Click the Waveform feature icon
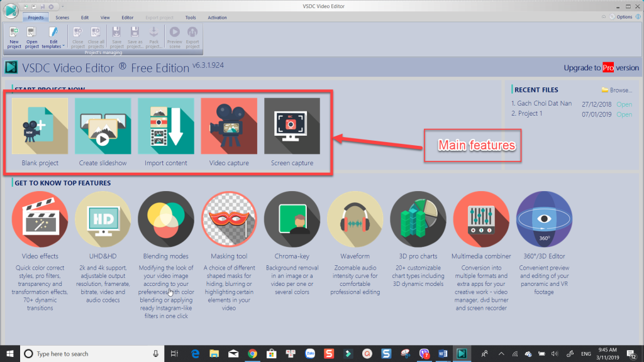Image resolution: width=644 pixels, height=362 pixels. 355,219
